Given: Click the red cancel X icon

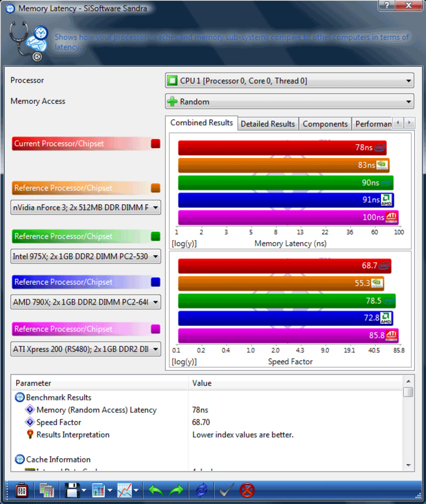Looking at the screenshot, I should (x=247, y=490).
